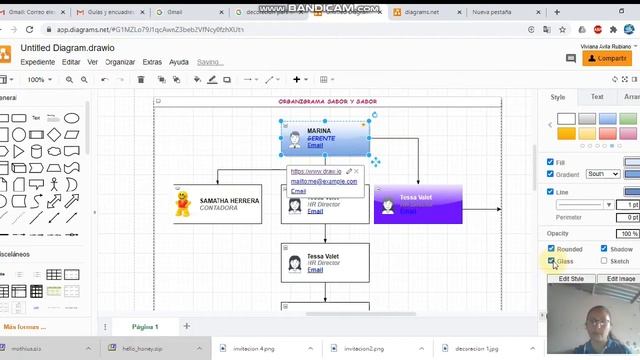
Task: Select the Text shape in palette
Action: 36,118
